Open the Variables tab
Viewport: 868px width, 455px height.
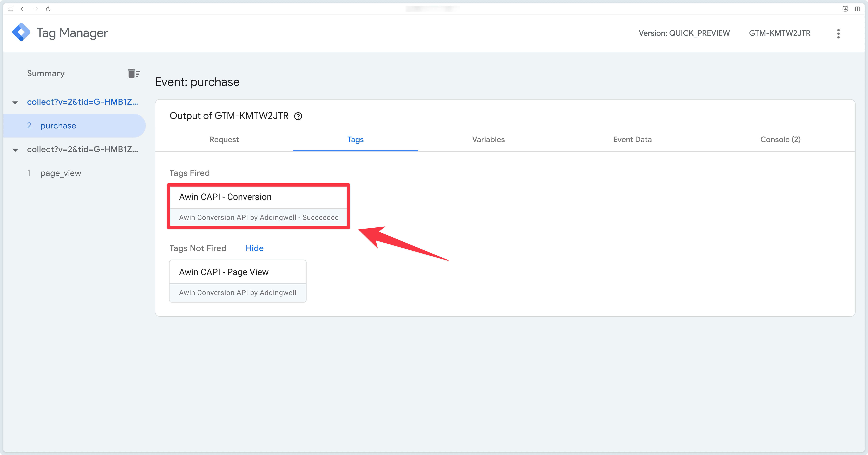[488, 139]
